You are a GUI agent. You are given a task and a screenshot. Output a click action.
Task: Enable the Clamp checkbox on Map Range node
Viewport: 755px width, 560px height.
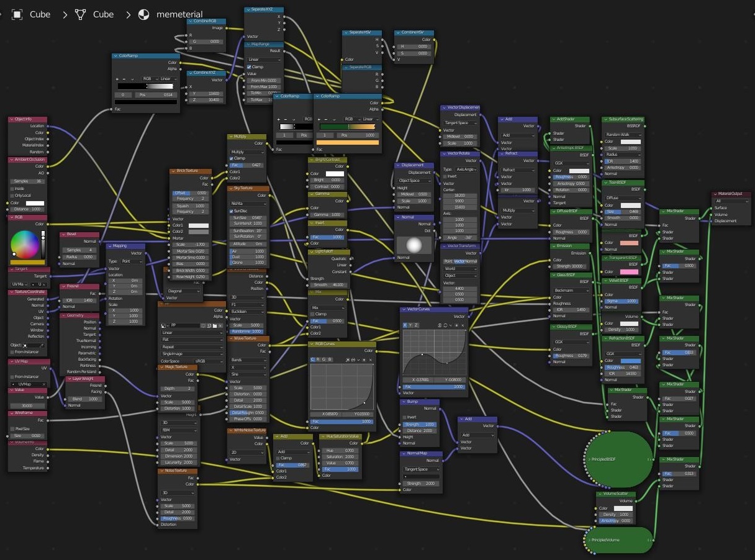coord(249,67)
